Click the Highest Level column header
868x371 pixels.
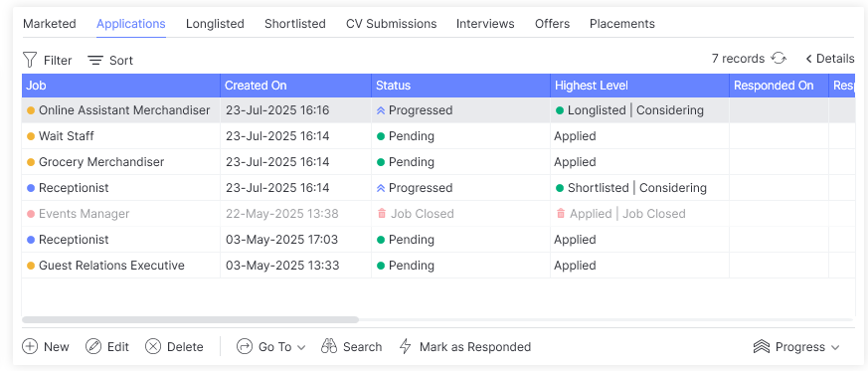coord(640,86)
